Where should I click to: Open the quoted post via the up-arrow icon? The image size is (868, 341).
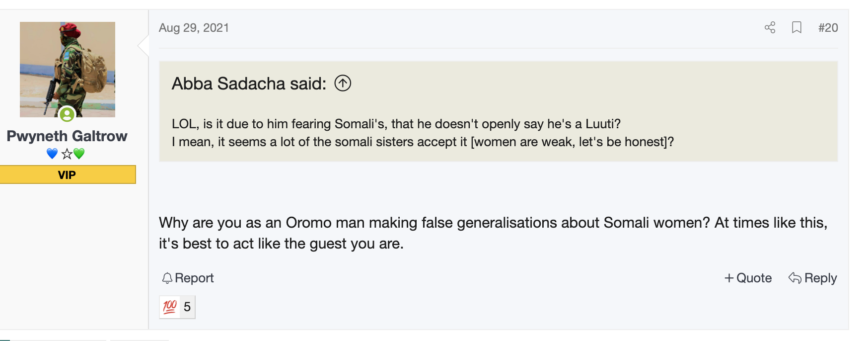pos(343,83)
